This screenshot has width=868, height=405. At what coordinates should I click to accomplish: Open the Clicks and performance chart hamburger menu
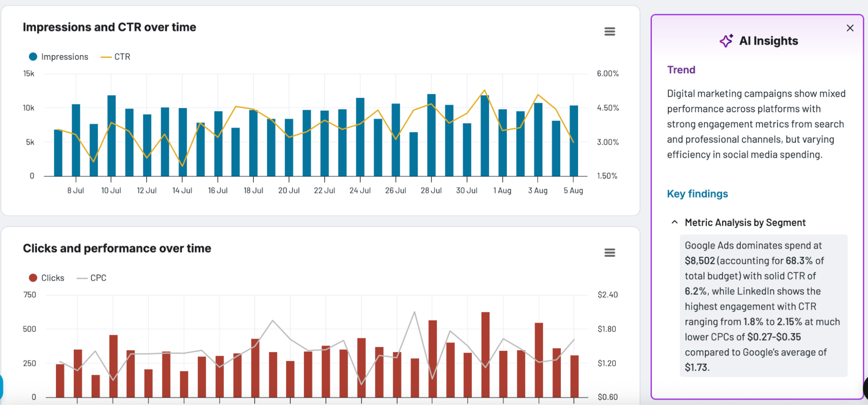point(609,253)
